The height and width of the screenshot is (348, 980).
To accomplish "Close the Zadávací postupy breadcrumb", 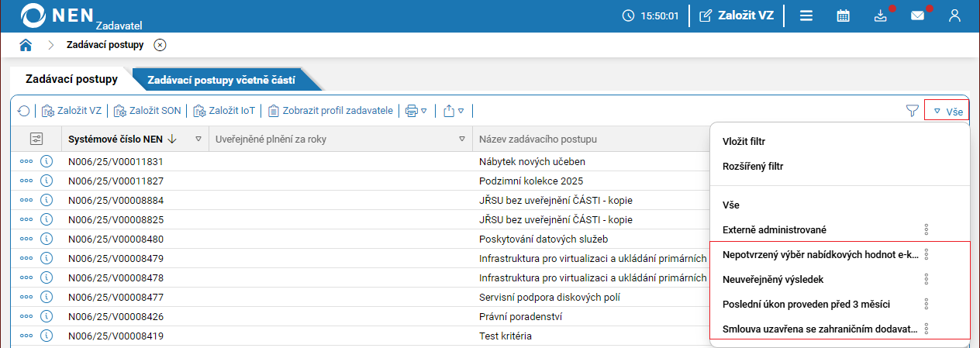I will [x=160, y=45].
